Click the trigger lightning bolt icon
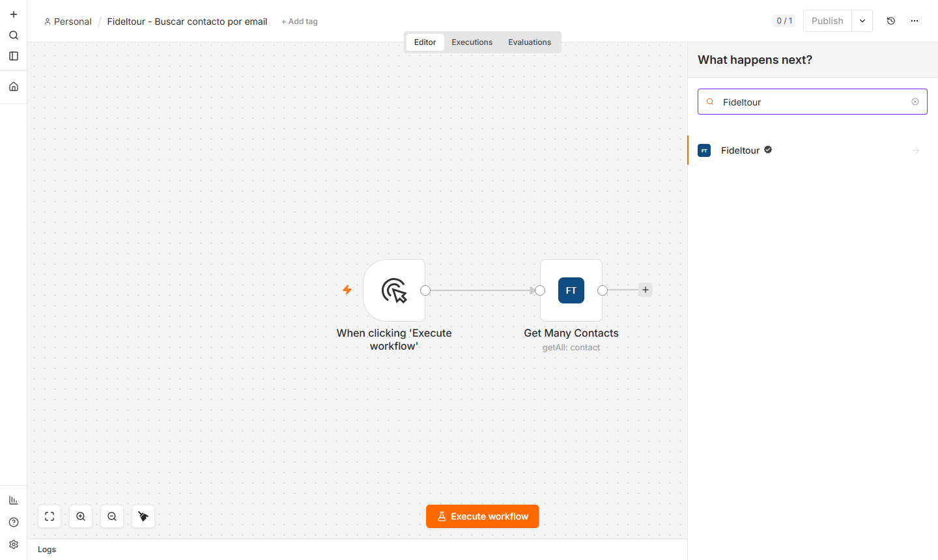The width and height of the screenshot is (938, 560). [347, 290]
